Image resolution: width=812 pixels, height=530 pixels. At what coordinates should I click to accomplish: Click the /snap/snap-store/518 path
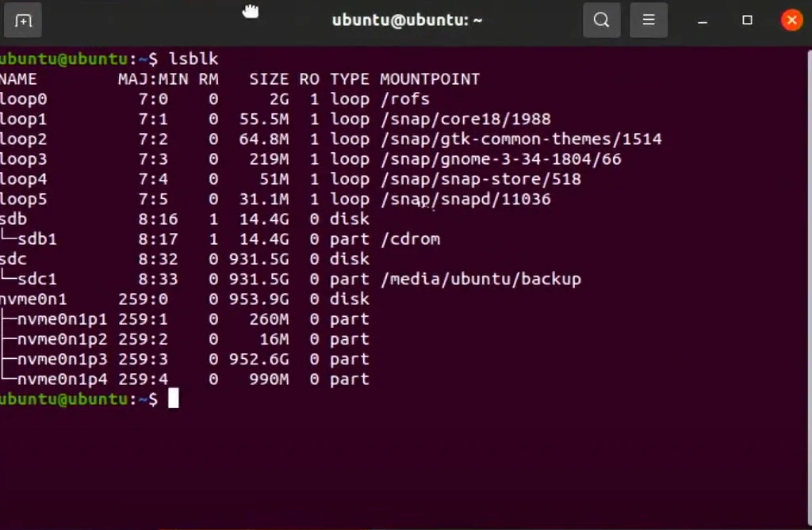(x=481, y=179)
